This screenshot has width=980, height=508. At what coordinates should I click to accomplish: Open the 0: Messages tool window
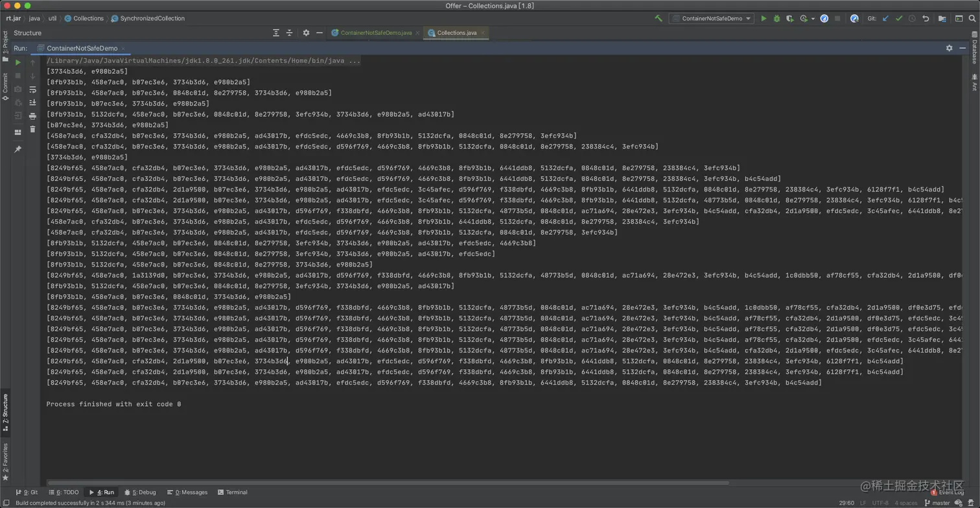click(187, 492)
